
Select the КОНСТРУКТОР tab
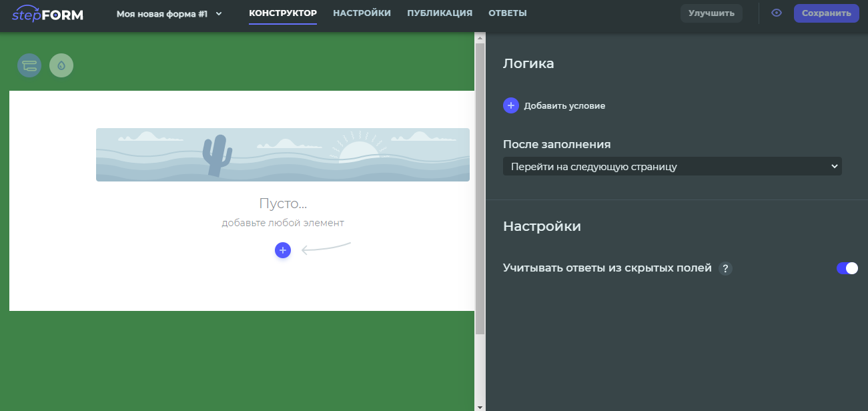pyautogui.click(x=283, y=12)
